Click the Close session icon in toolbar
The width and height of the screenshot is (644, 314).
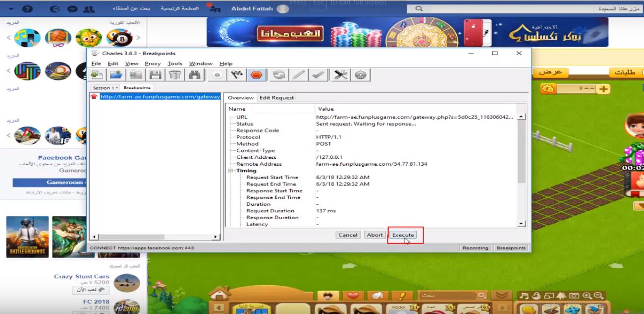pos(136,75)
